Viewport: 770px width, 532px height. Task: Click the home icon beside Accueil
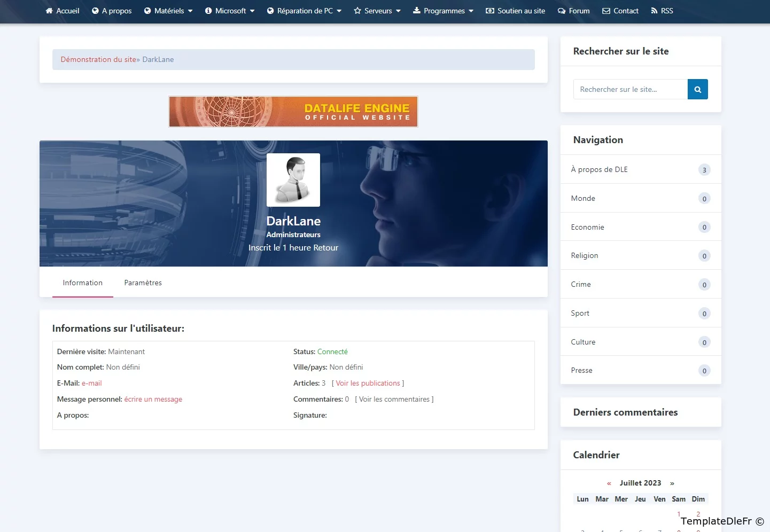(49, 11)
